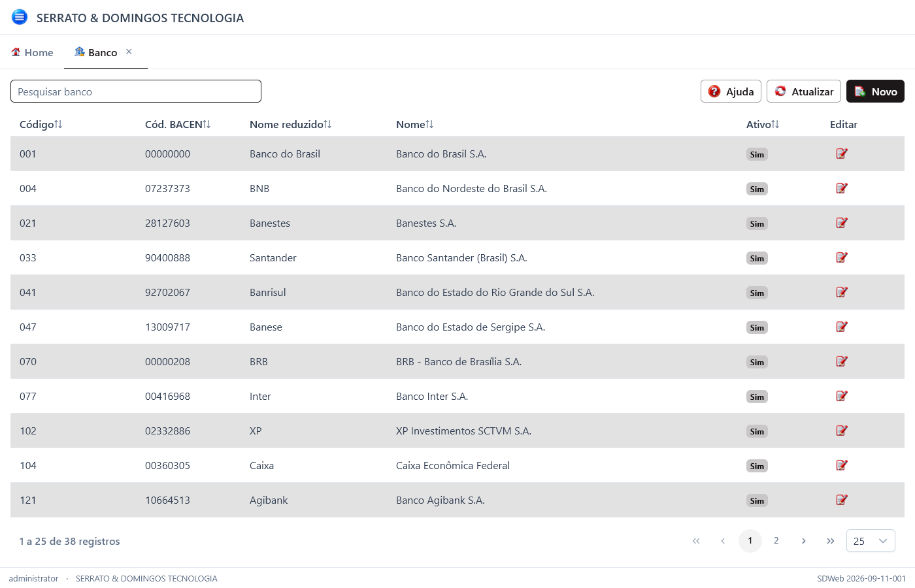Click the Novo button

pyautogui.click(x=875, y=91)
